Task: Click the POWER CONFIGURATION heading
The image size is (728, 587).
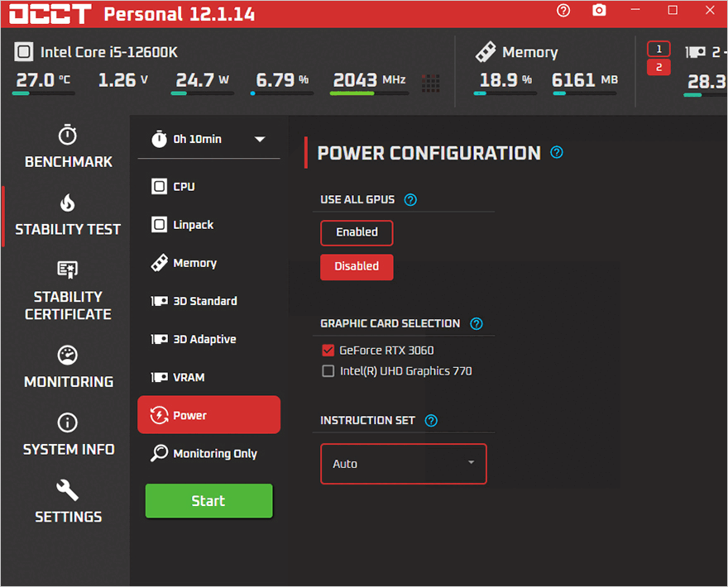Action: (429, 153)
